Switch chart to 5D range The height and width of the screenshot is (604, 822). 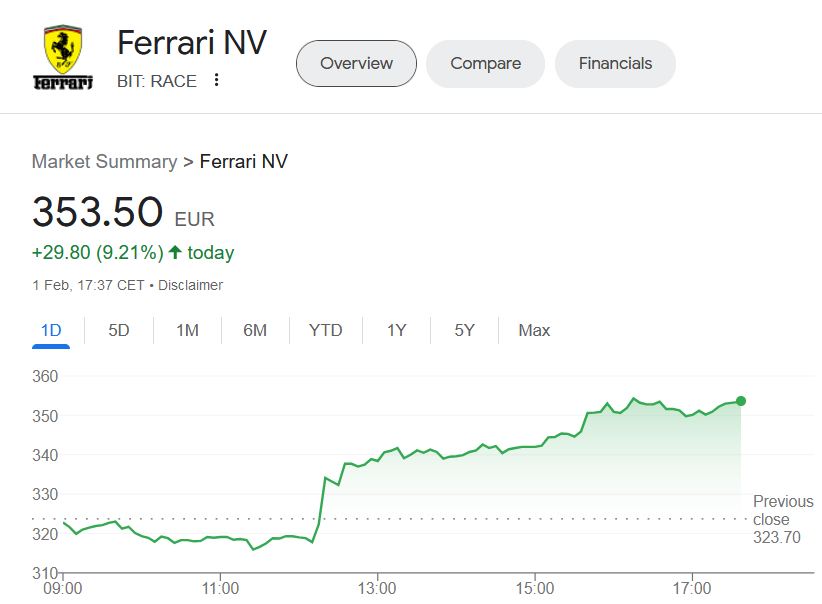click(119, 330)
